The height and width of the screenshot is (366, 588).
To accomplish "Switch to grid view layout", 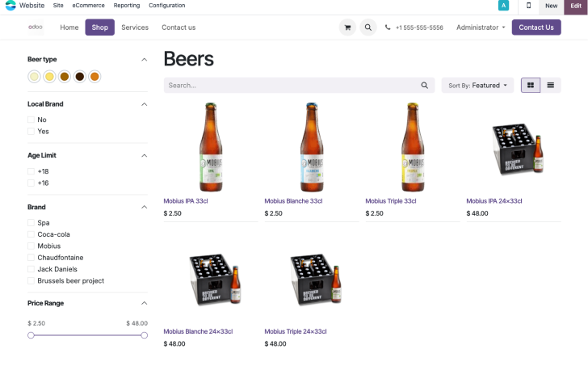I will pyautogui.click(x=531, y=85).
